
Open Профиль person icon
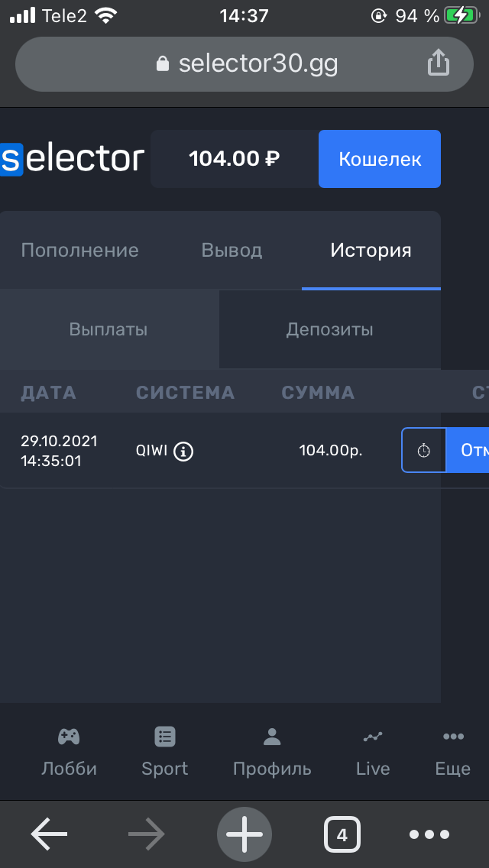tap(272, 737)
